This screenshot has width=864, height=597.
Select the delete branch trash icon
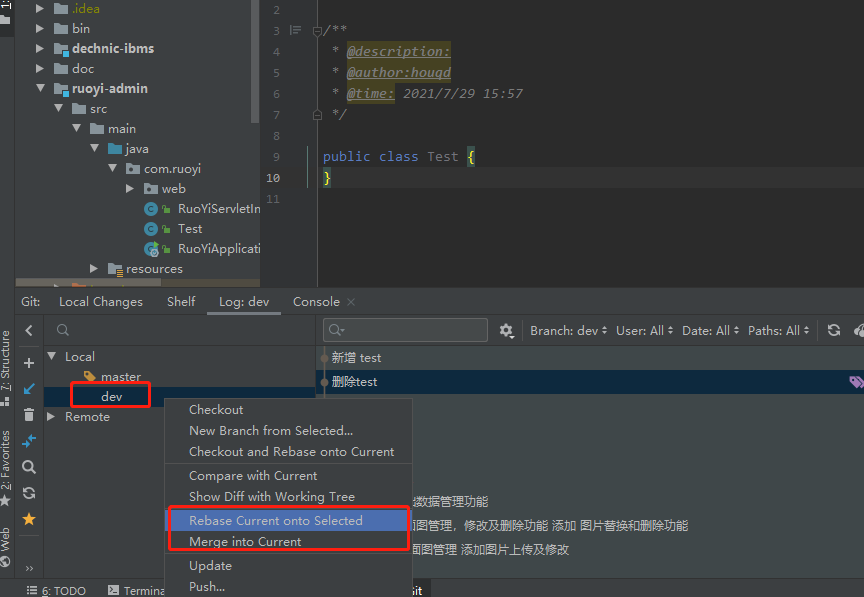point(29,415)
